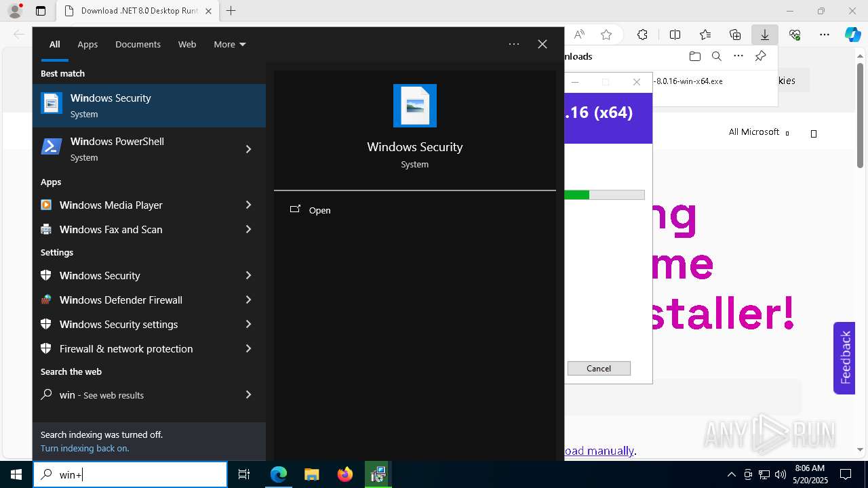The width and height of the screenshot is (868, 488).
Task: Open notification center on the taskbar
Action: click(x=846, y=474)
